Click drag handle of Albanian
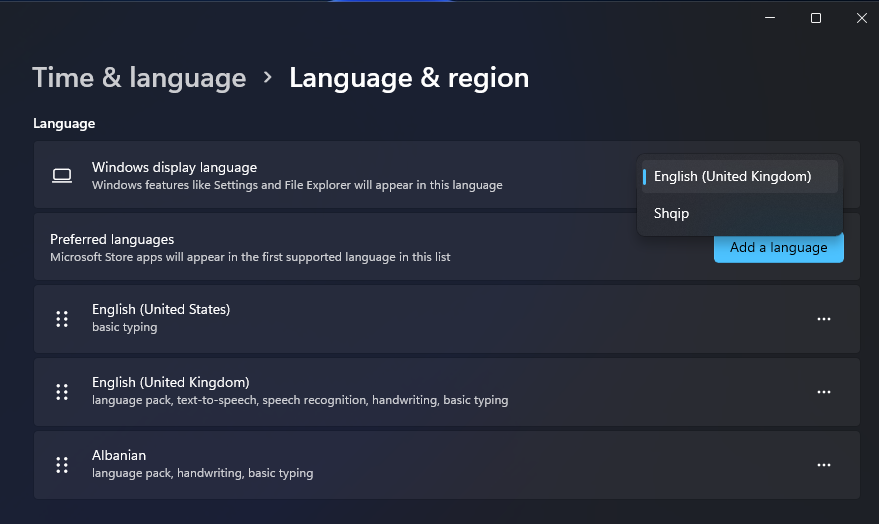This screenshot has height=524, width=879. [x=62, y=465]
